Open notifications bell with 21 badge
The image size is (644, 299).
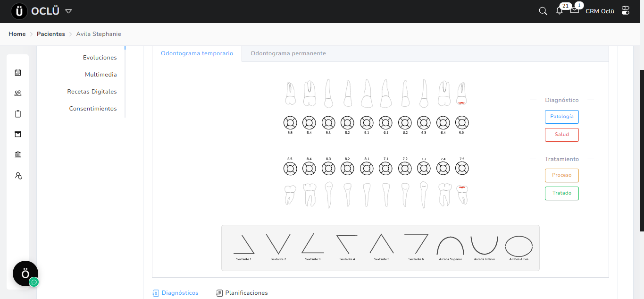[x=560, y=11]
